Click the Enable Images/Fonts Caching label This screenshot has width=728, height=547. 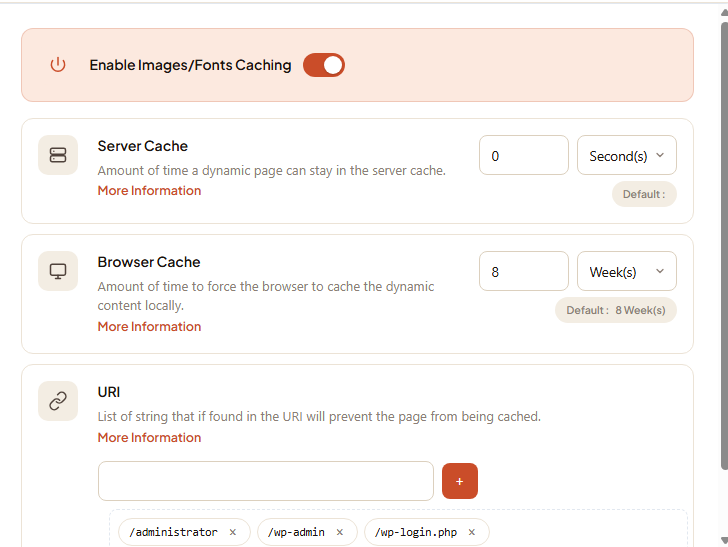pos(190,65)
